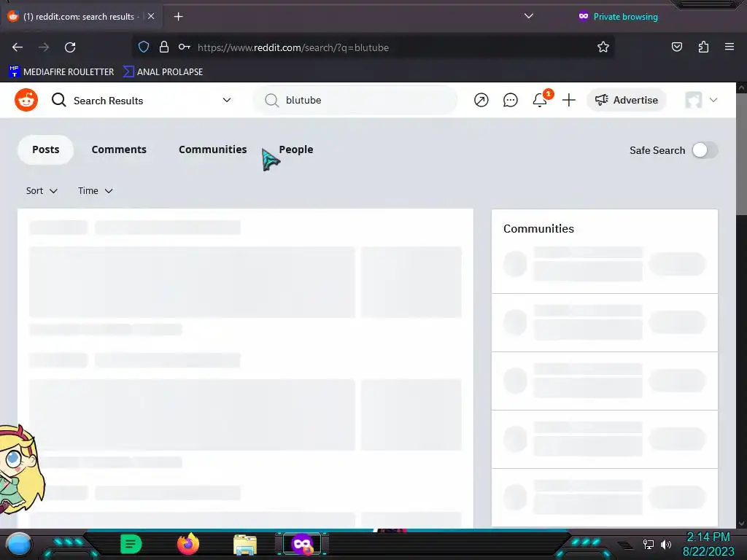Click the Private browsing indicator
The image size is (747, 560).
[x=618, y=17]
